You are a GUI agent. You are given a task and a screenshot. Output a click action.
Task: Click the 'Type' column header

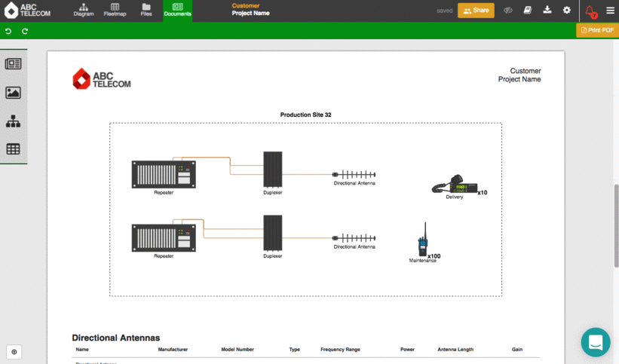[295, 350]
